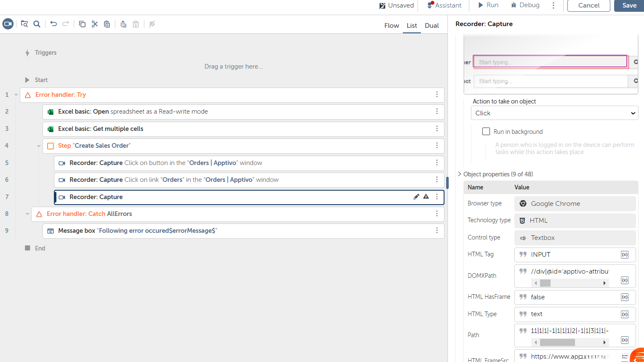Screen dimensions: 644x362
Task: Select the Excel basic: Open spreadsheet action
Action: [x=243, y=112]
